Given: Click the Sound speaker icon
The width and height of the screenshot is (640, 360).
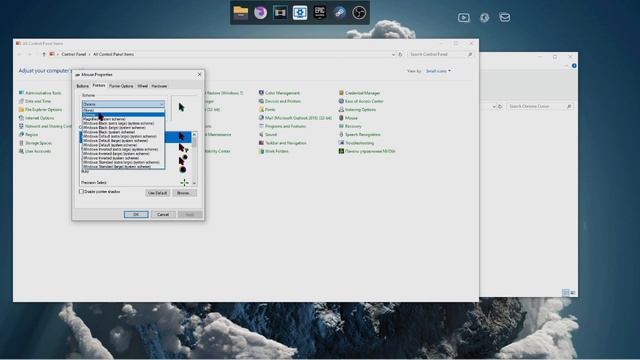Looking at the screenshot, I should 261,134.
